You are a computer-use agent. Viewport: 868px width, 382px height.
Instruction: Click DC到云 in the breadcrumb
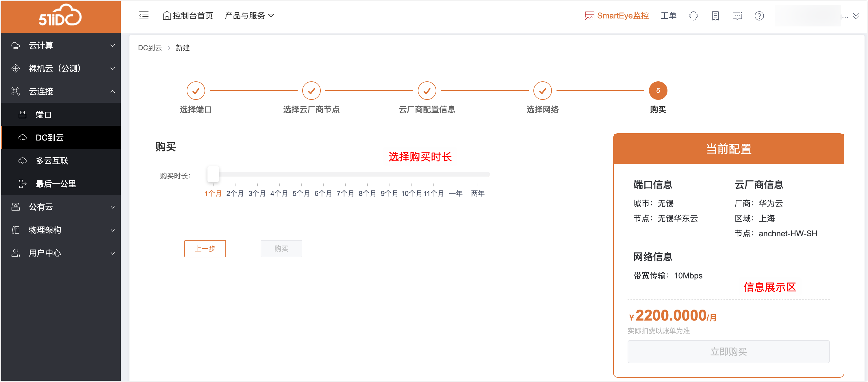tap(150, 48)
